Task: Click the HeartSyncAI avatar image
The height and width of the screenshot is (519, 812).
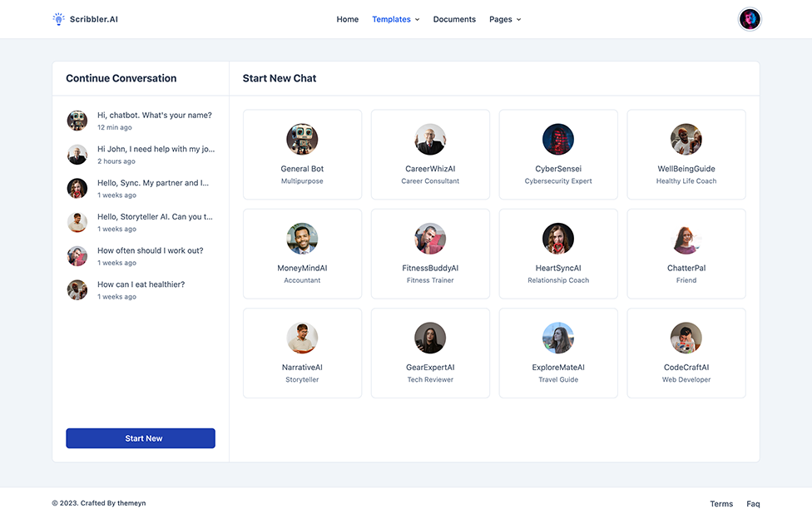Action: click(x=558, y=238)
